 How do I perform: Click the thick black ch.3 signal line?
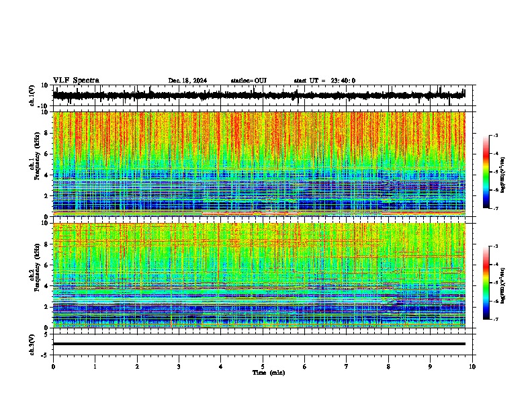tap(259, 344)
